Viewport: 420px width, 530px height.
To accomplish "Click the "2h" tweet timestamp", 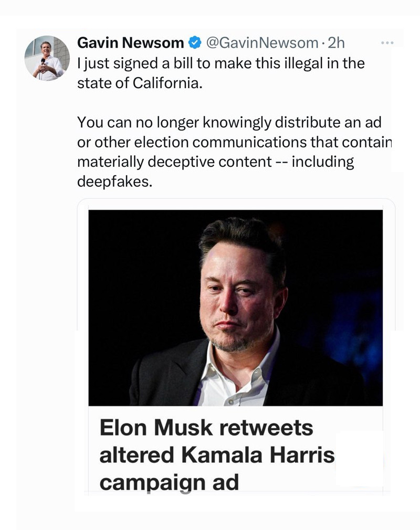I will [336, 43].
